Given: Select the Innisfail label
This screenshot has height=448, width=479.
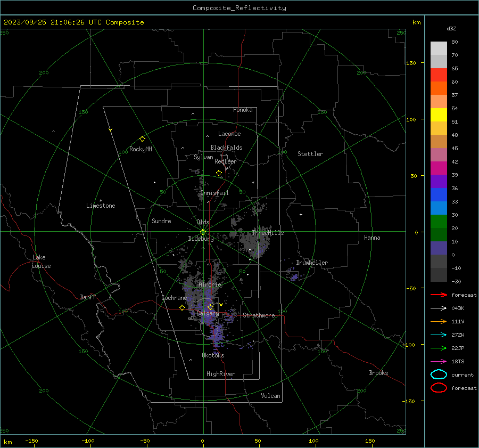Looking at the screenshot, I should pos(214,193).
